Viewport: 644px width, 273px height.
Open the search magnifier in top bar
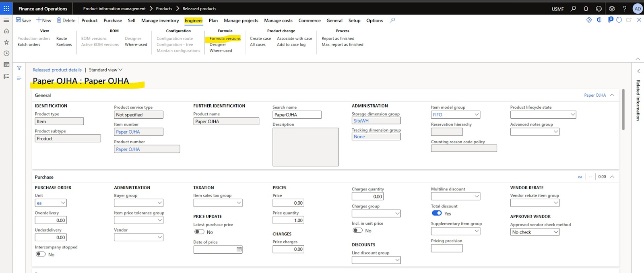[573, 8]
